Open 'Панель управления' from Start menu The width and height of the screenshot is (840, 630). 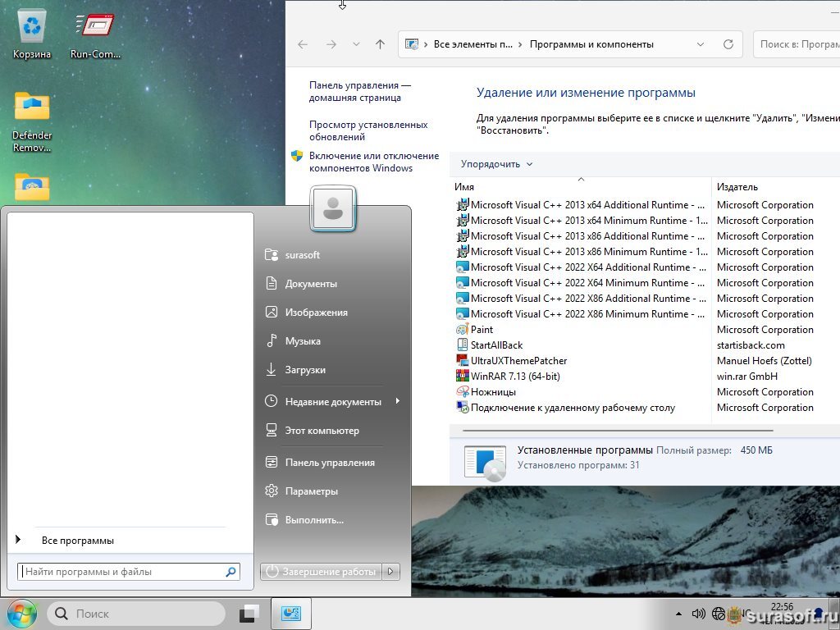pos(330,463)
